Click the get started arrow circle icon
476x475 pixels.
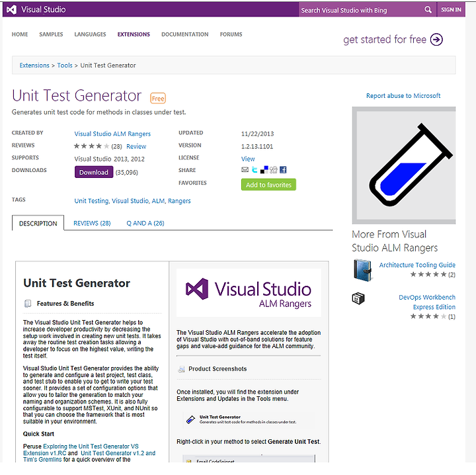436,40
